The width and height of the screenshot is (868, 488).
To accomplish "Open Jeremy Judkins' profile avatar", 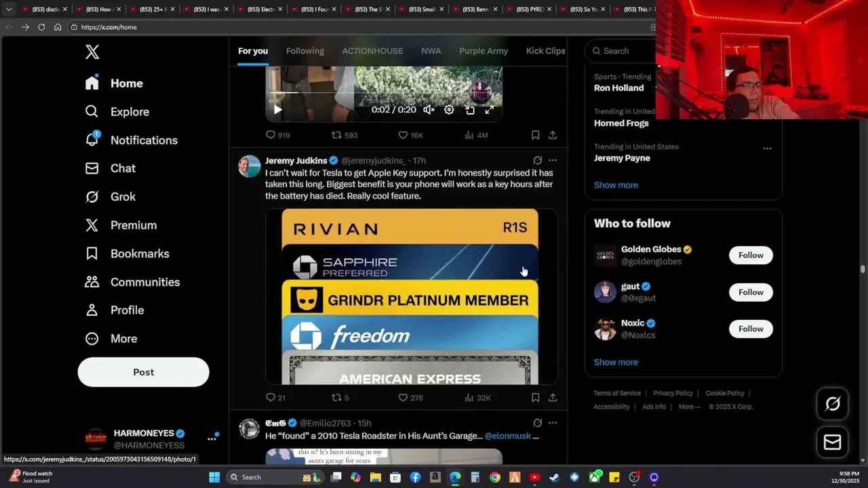I will (249, 166).
